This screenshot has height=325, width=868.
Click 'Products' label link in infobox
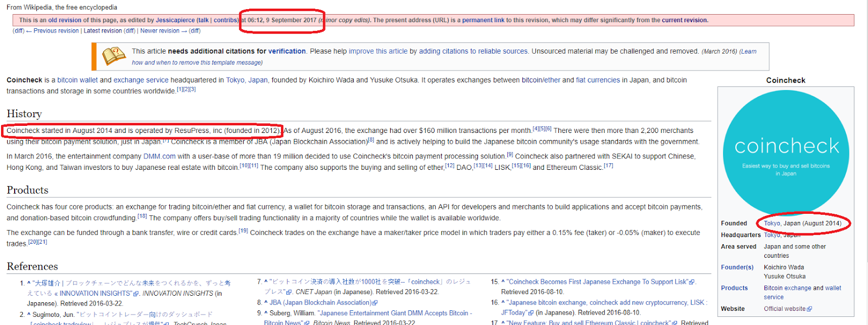pyautogui.click(x=734, y=288)
